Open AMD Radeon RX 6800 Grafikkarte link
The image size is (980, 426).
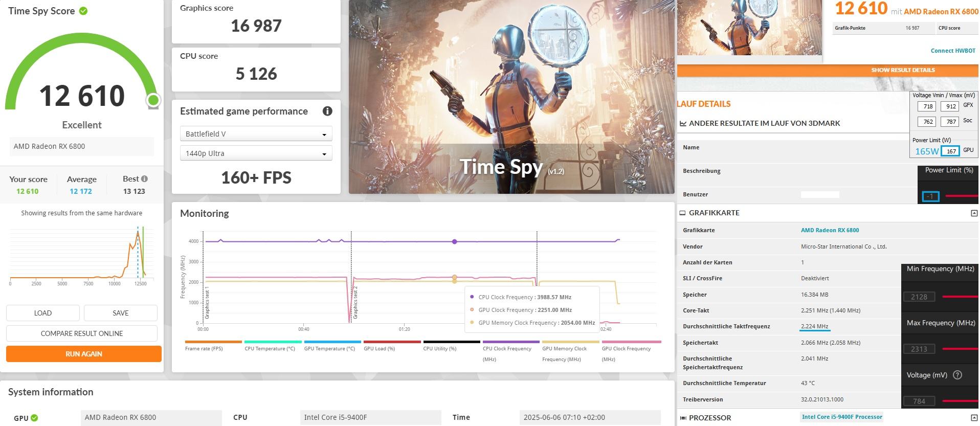[x=830, y=230]
